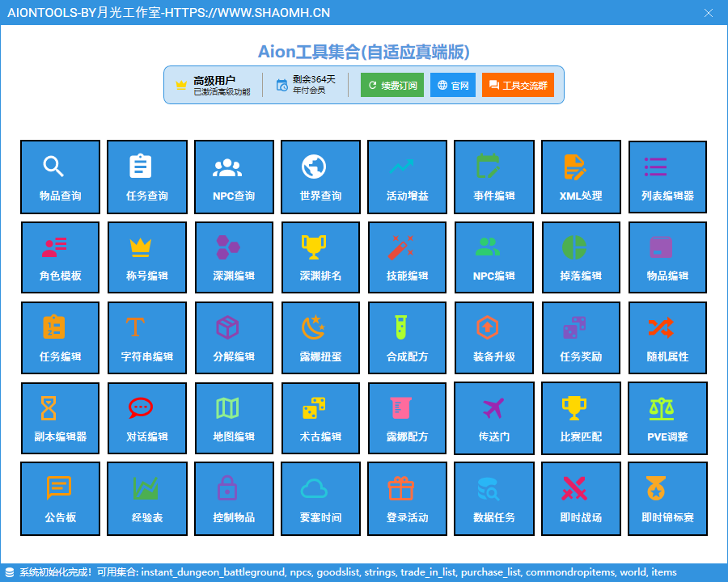This screenshot has height=582, width=728.
Task: Open the 任务查询 quest search tile
Action: (x=147, y=177)
